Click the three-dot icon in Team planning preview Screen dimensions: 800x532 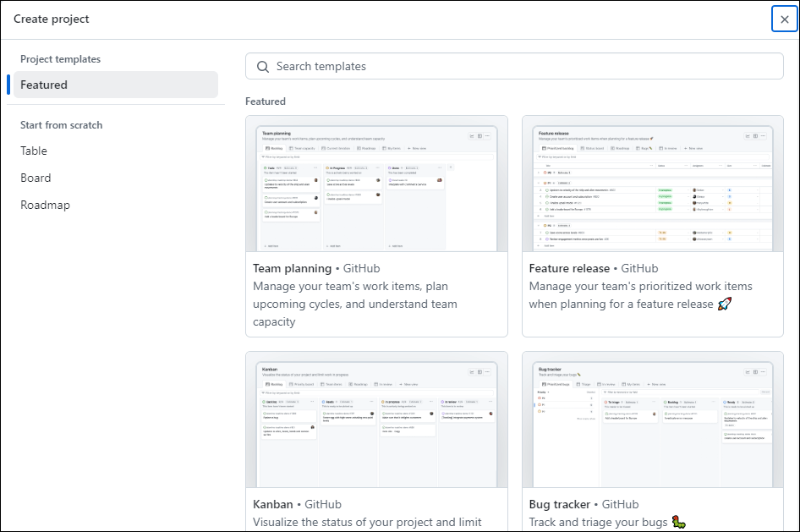point(489,135)
